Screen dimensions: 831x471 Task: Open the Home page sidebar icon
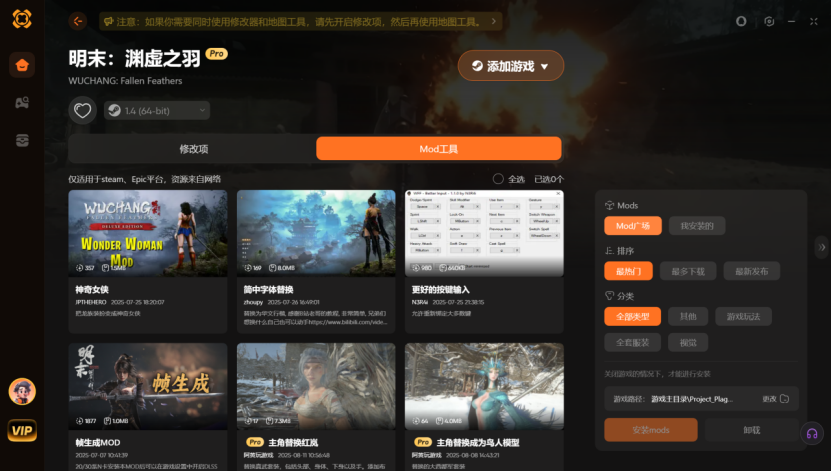click(x=22, y=65)
